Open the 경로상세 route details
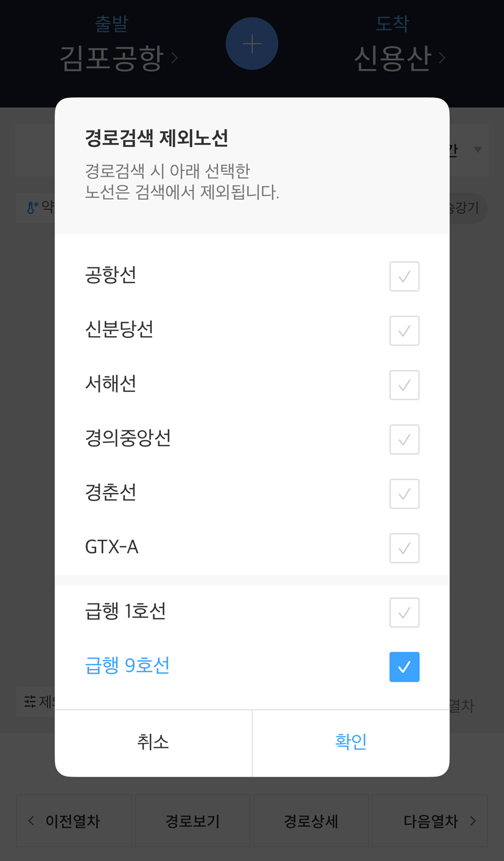The height and width of the screenshot is (861, 504). (x=311, y=821)
